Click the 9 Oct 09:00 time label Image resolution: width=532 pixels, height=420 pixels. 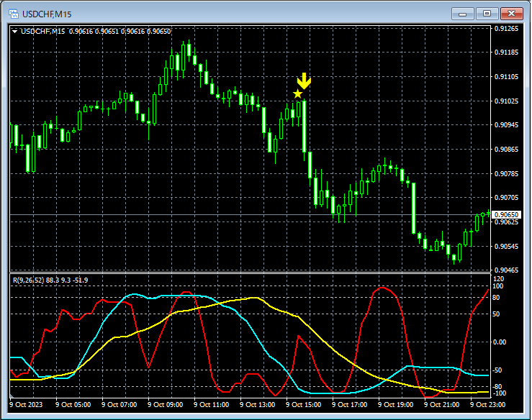point(166,404)
